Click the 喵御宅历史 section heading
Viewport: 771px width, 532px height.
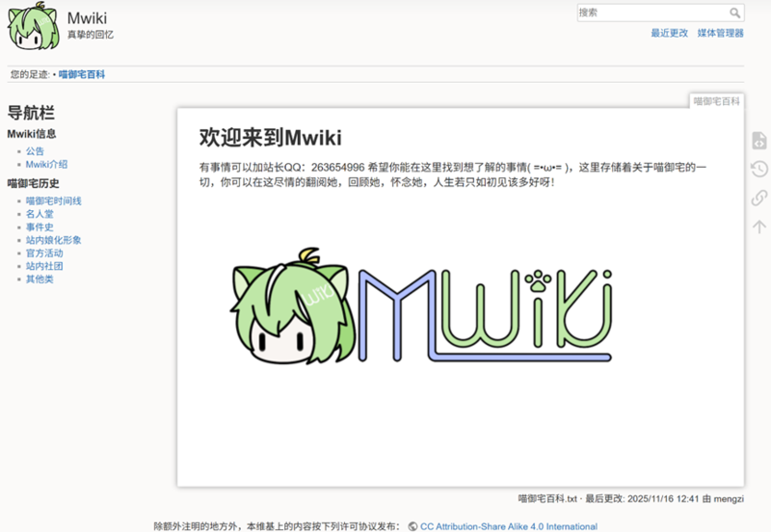point(33,183)
